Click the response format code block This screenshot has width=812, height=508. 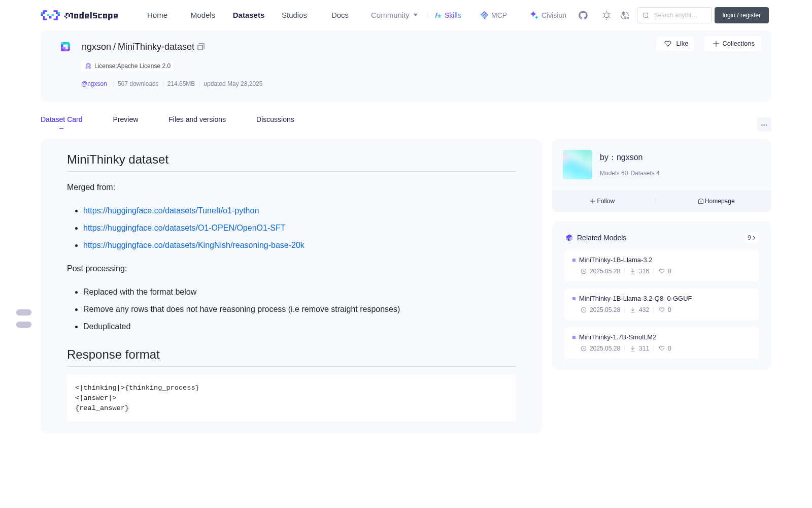[x=291, y=398]
